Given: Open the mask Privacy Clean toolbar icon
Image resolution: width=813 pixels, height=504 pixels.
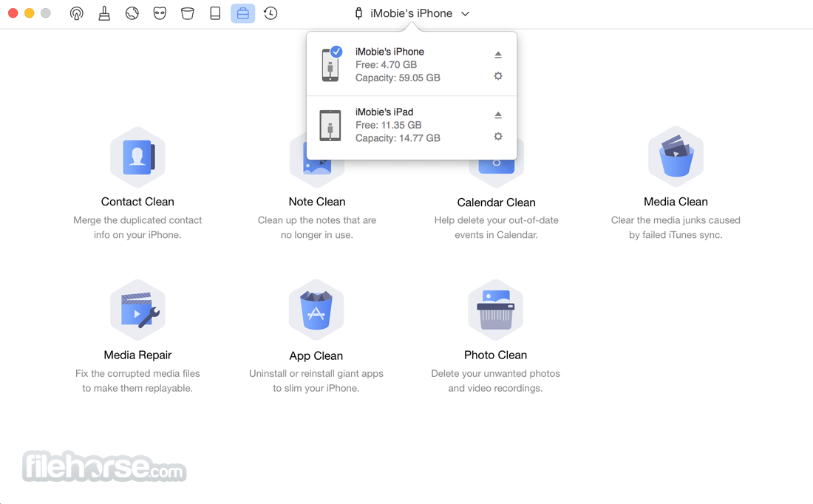Looking at the screenshot, I should coord(160,13).
